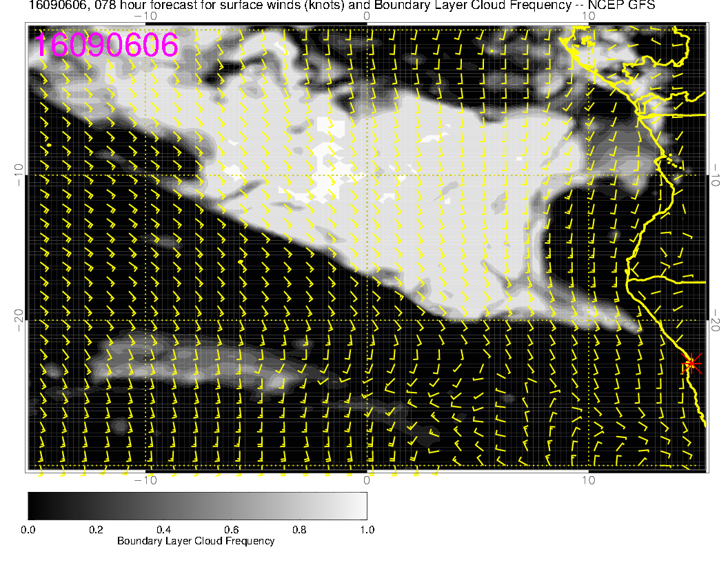728x563 pixels.
Task: Click the 0.4 tick label below colorbar
Action: (x=163, y=530)
